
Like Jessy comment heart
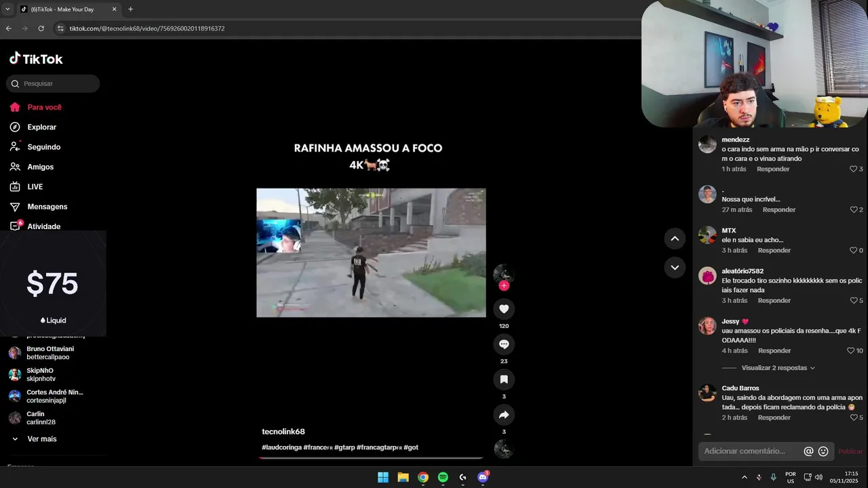tap(850, 350)
